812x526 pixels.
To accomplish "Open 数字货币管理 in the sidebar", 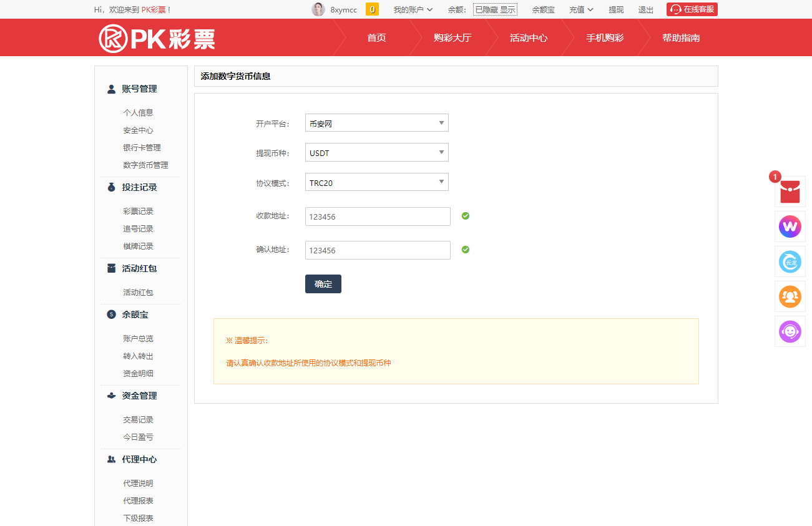I will [x=145, y=165].
